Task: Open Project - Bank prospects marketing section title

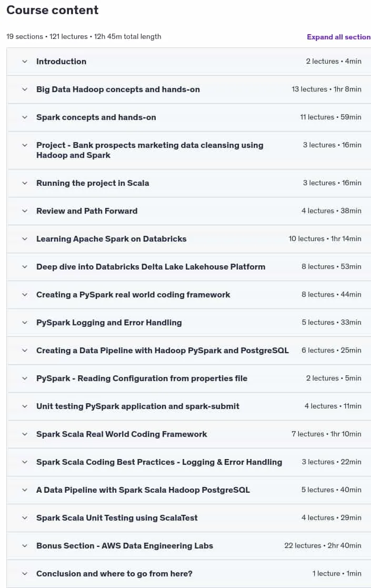Action: point(149,150)
